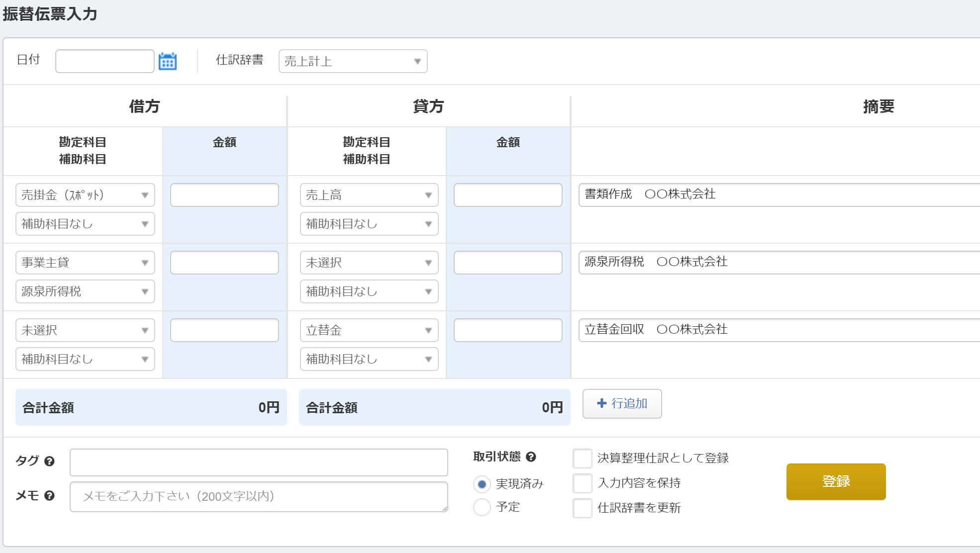The width and height of the screenshot is (980, 553).
Task: Click the debit 合計金額 total label
Action: 48,408
